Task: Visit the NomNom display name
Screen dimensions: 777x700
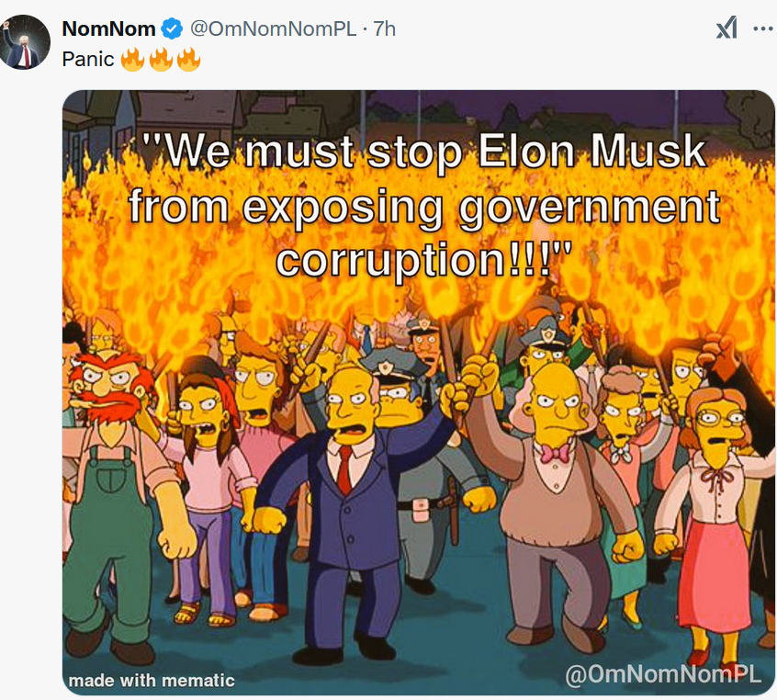Action: pyautogui.click(x=109, y=28)
